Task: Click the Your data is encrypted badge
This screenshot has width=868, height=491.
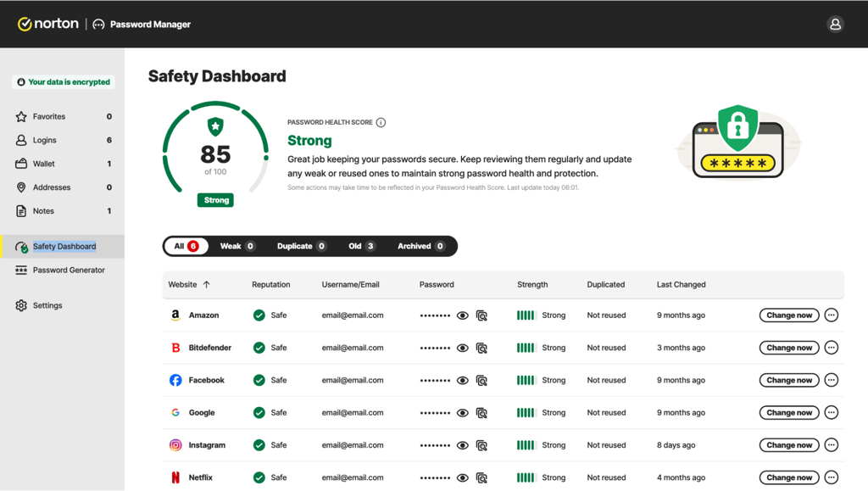Action: [63, 82]
